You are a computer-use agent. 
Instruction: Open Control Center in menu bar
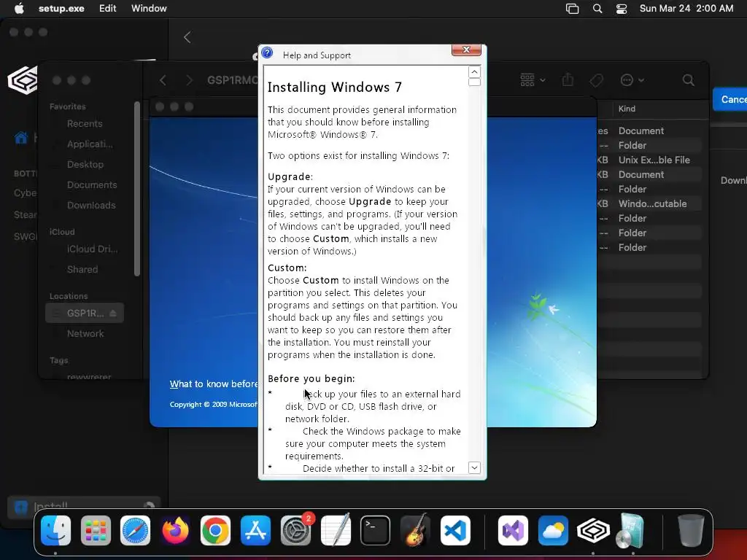click(622, 9)
